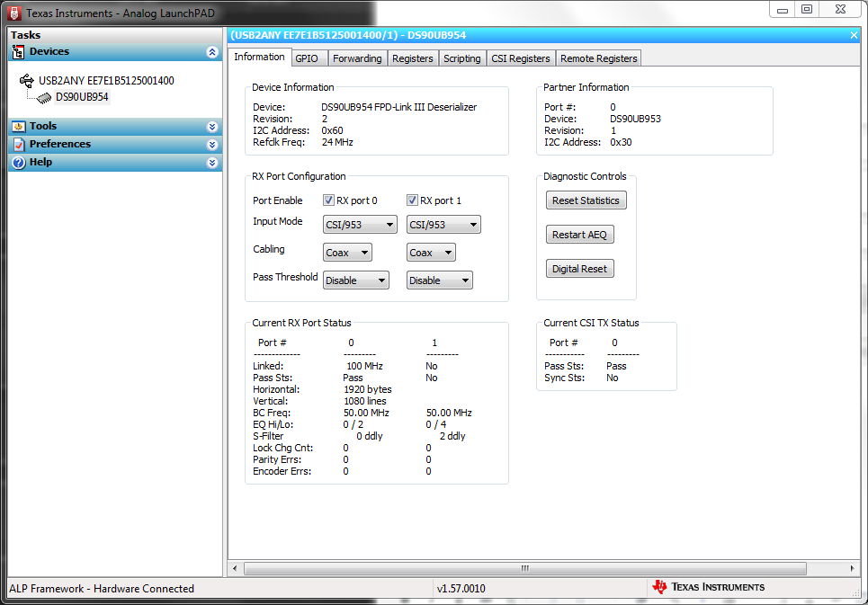Open RX port 0 Input Mode dropdown
The width and height of the screenshot is (868, 605).
point(360,225)
